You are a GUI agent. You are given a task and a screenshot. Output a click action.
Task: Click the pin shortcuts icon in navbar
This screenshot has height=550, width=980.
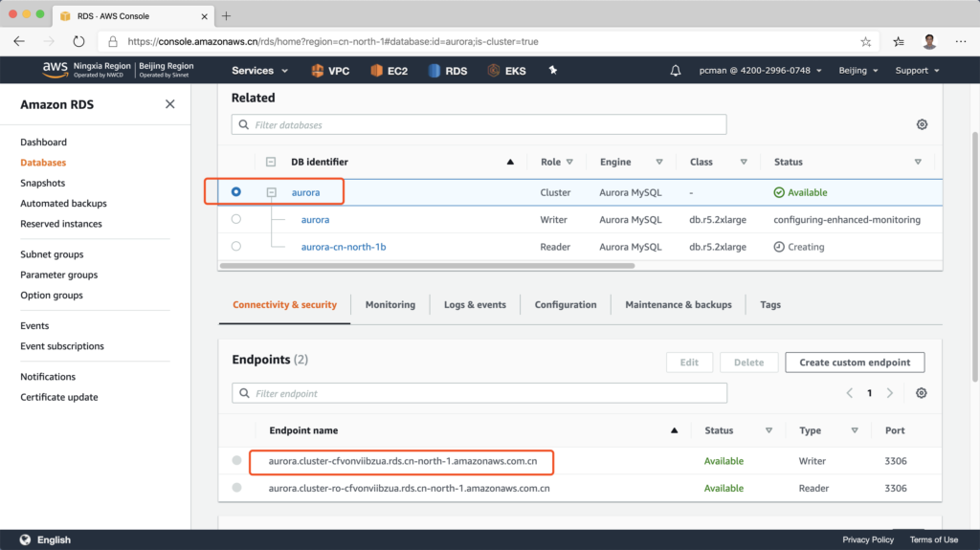[x=550, y=71]
